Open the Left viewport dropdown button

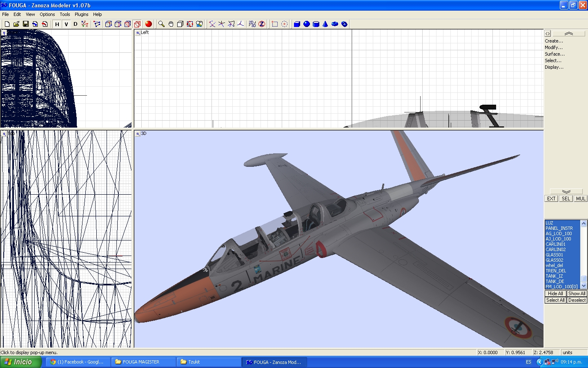coord(138,33)
